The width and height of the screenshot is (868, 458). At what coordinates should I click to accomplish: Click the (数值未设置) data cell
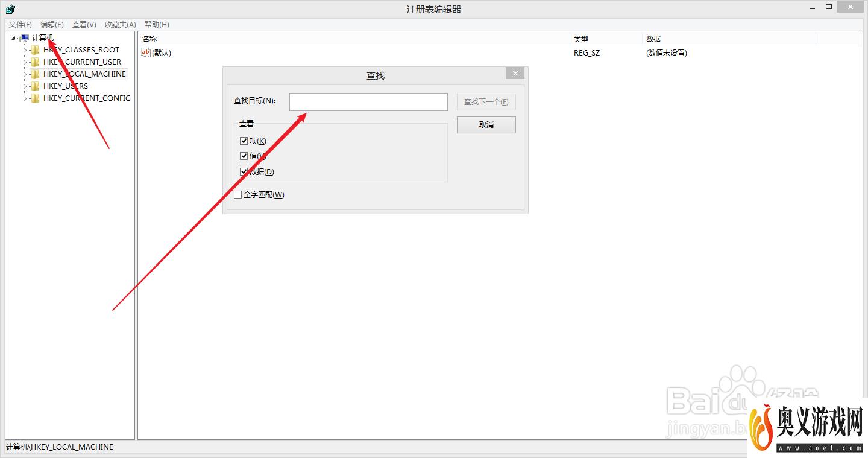coord(667,53)
